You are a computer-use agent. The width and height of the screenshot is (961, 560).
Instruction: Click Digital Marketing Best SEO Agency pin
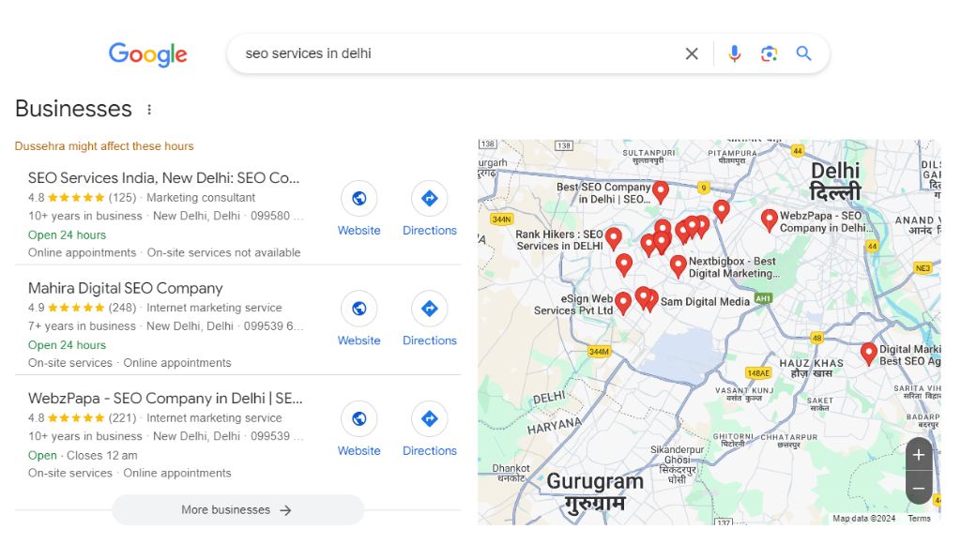click(x=868, y=353)
